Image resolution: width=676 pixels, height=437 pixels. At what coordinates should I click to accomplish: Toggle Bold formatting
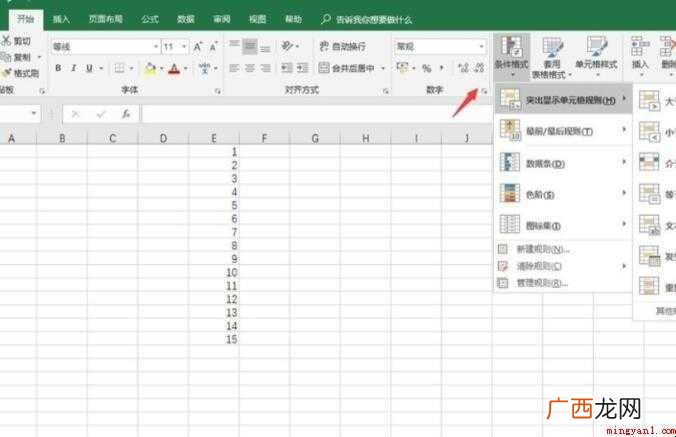pos(58,68)
